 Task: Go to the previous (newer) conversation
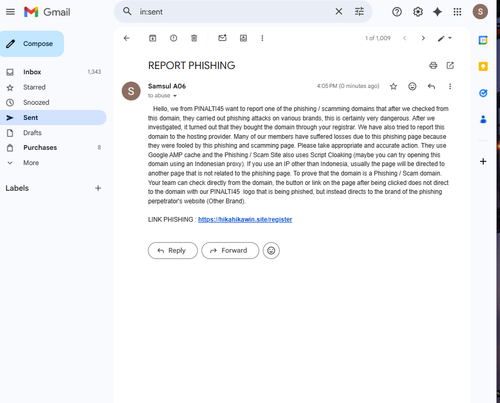click(404, 38)
